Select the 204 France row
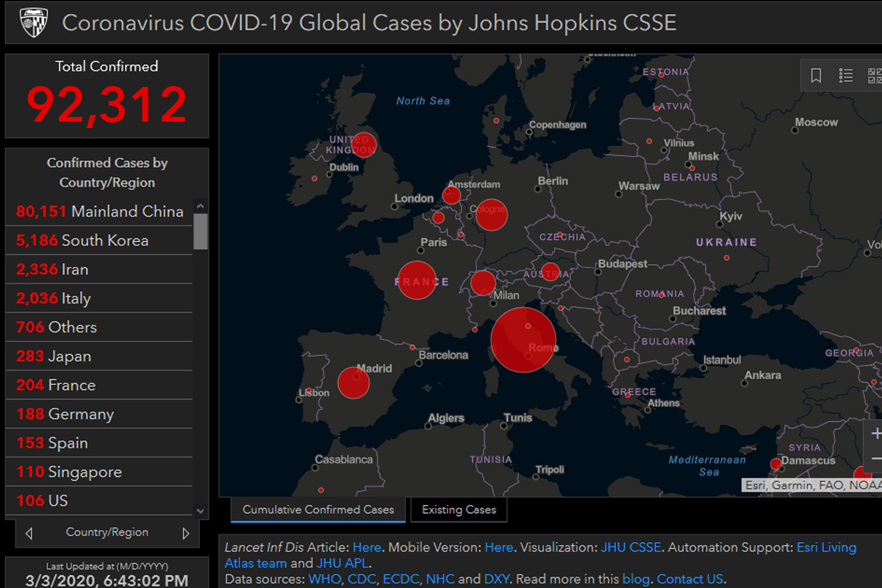This screenshot has height=588, width=882. pyautogui.click(x=99, y=385)
